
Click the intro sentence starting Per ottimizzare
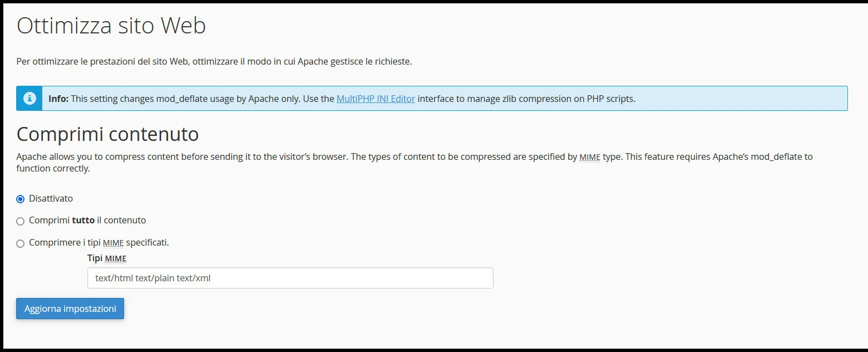pyautogui.click(x=214, y=61)
